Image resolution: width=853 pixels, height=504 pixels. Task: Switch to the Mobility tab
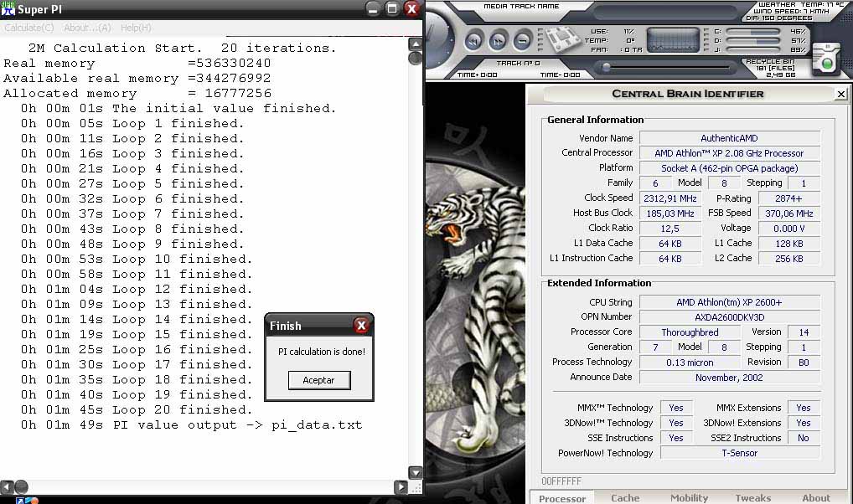click(690, 498)
